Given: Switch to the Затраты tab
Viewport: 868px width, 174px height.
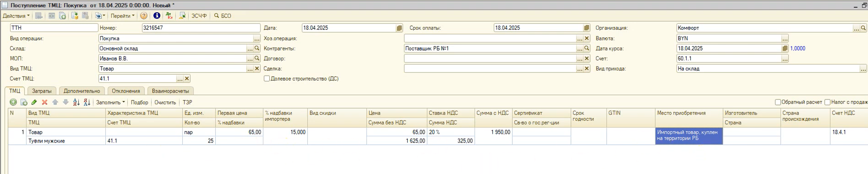Looking at the screenshot, I should tap(42, 91).
